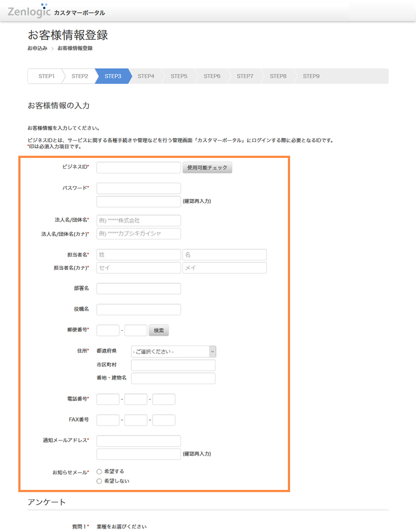416x532 pixels.
Task: Click the 担当者名(カナ) メイ field
Action: (225, 268)
